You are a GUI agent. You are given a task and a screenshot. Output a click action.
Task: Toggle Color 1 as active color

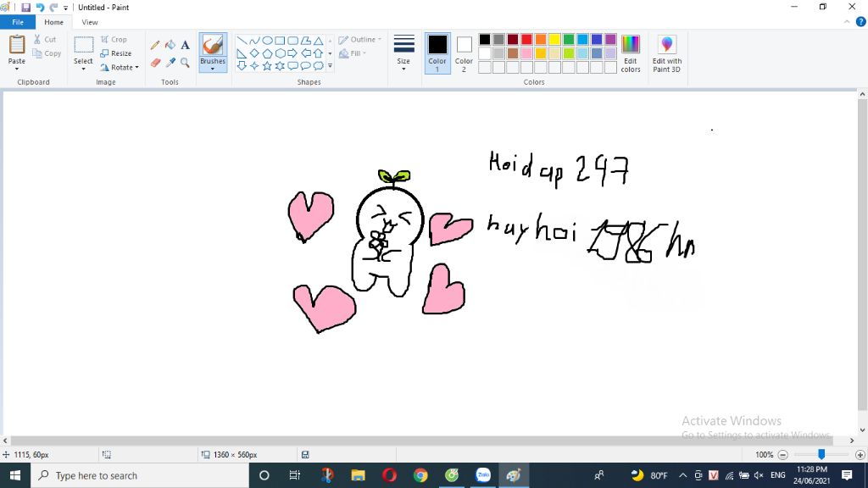(437, 53)
